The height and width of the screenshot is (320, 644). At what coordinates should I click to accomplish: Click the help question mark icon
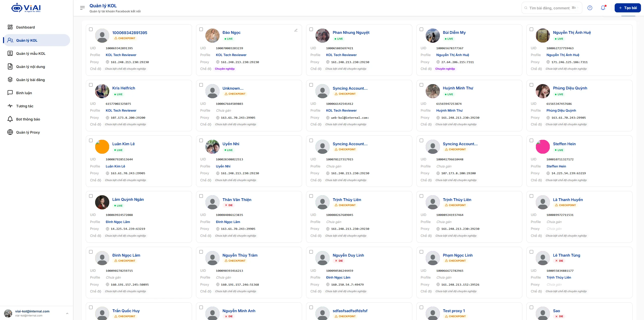pyautogui.click(x=590, y=8)
